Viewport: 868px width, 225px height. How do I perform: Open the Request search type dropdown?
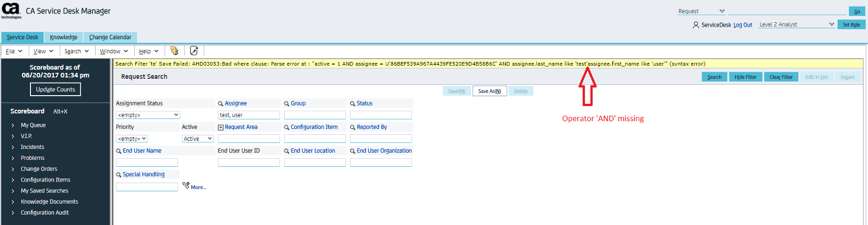pos(701,11)
